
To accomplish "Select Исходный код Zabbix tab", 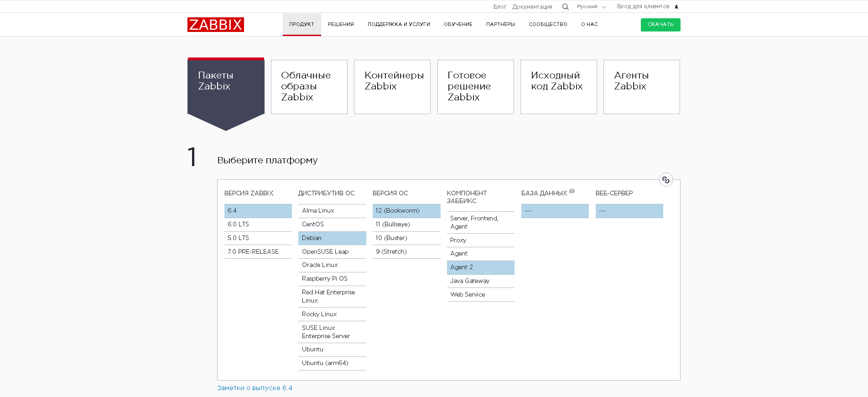I will tap(559, 87).
